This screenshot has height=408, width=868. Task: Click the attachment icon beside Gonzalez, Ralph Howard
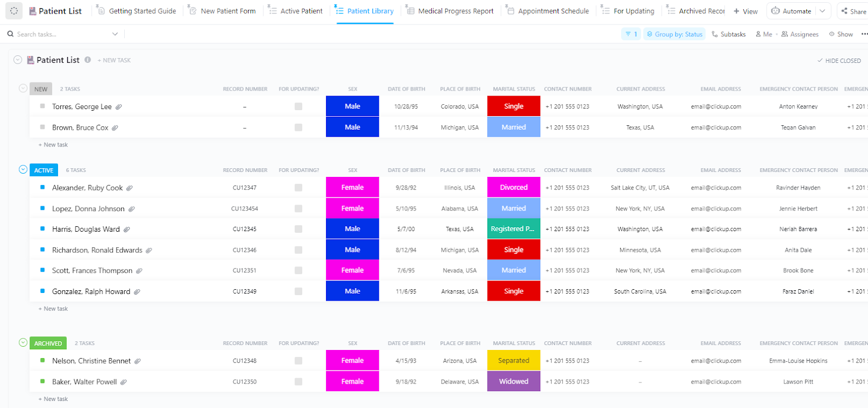pos(137,292)
